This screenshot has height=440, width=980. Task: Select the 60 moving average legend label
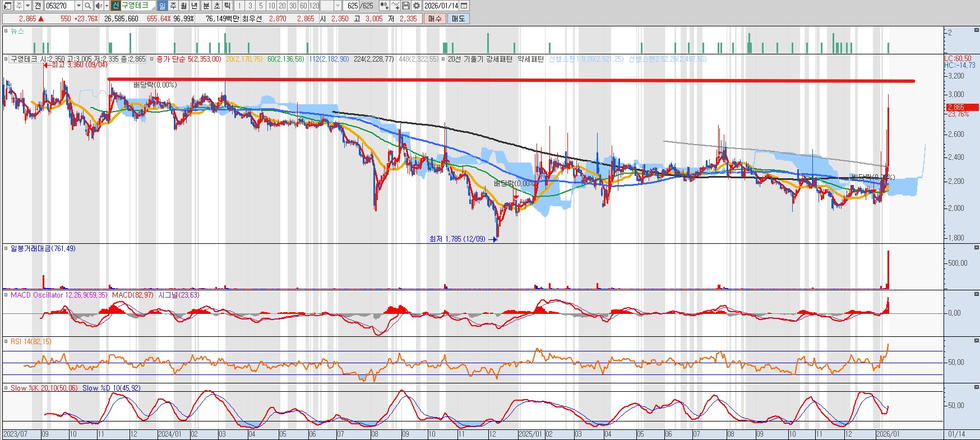click(x=285, y=59)
